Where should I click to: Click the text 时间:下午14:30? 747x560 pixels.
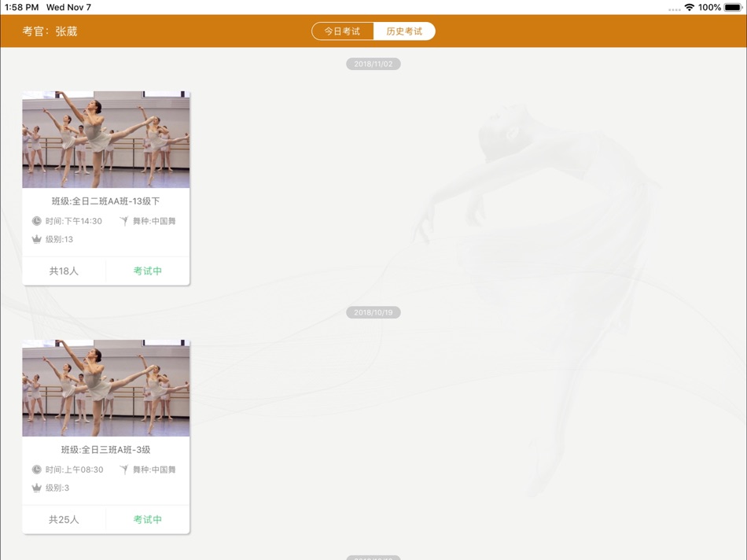[74, 221]
